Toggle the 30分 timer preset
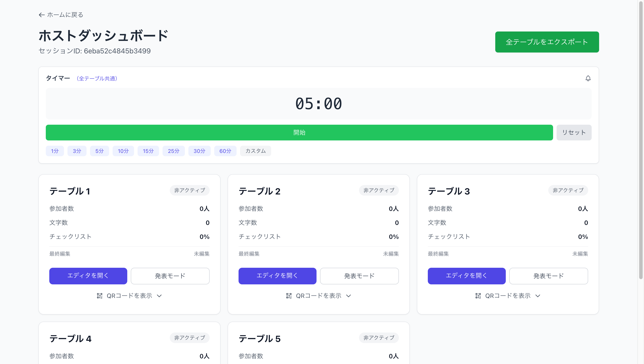The height and width of the screenshot is (364, 644). click(x=199, y=151)
